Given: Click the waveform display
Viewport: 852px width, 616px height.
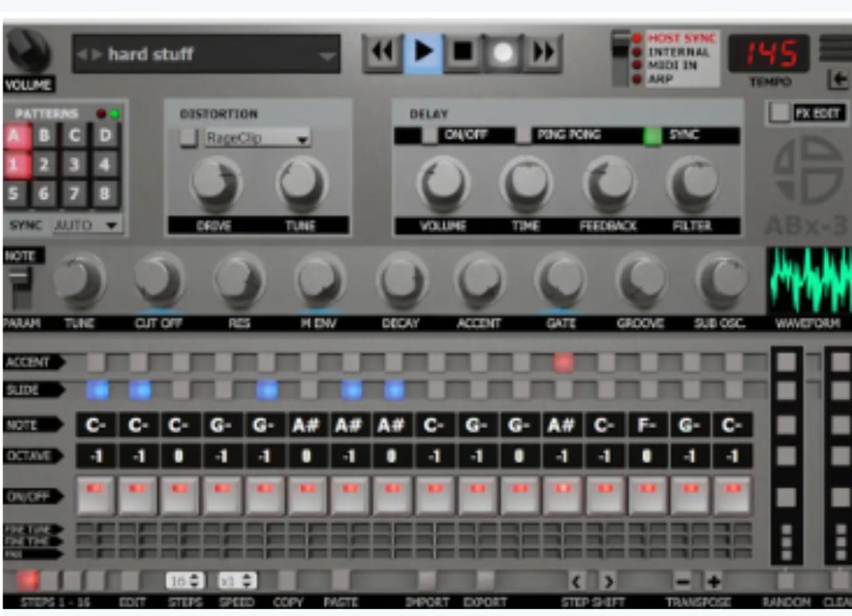Looking at the screenshot, I should click(808, 281).
